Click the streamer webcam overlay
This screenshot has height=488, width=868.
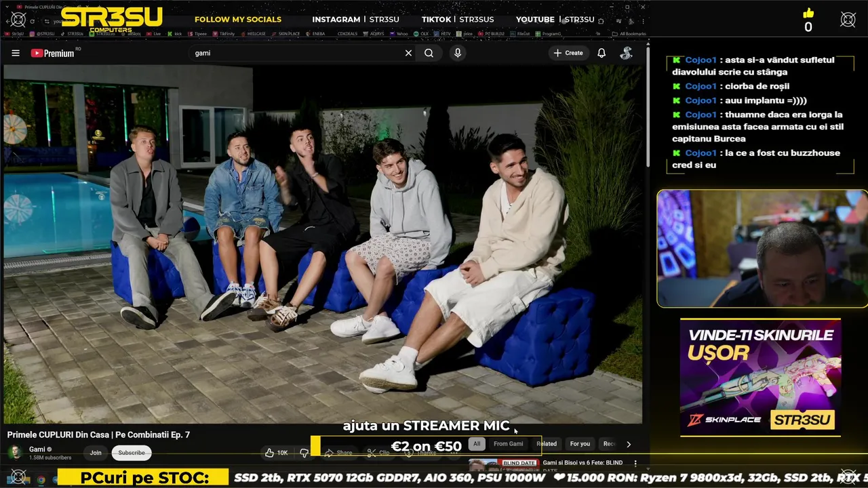click(762, 249)
